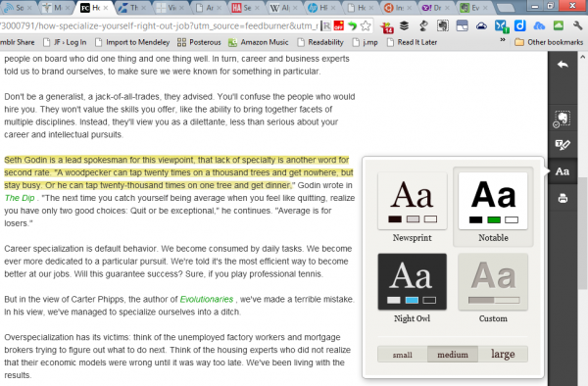Choose the Night Owl dark theme

tap(413, 288)
